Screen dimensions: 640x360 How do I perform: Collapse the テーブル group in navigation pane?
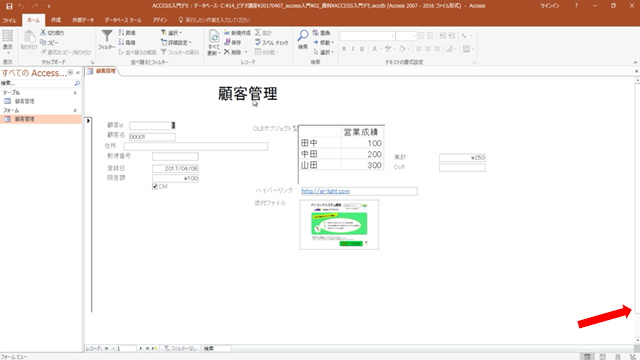point(75,93)
